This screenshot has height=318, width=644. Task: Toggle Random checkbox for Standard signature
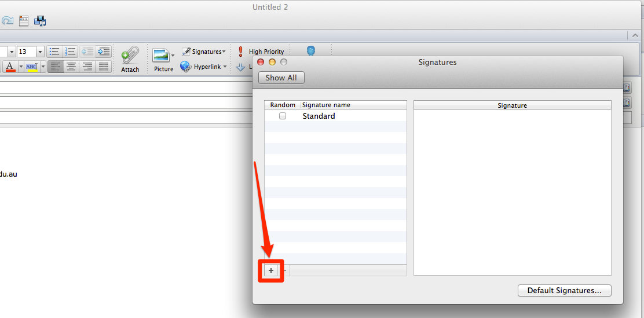(283, 116)
